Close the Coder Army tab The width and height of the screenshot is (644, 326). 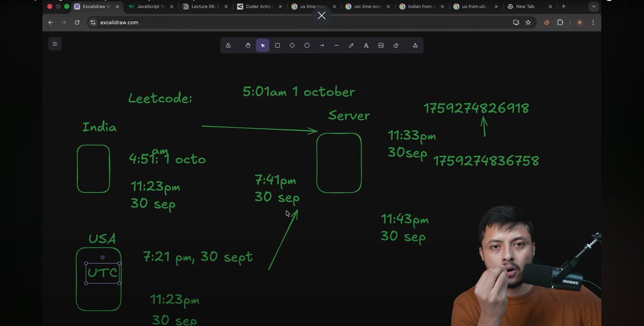coord(280,6)
